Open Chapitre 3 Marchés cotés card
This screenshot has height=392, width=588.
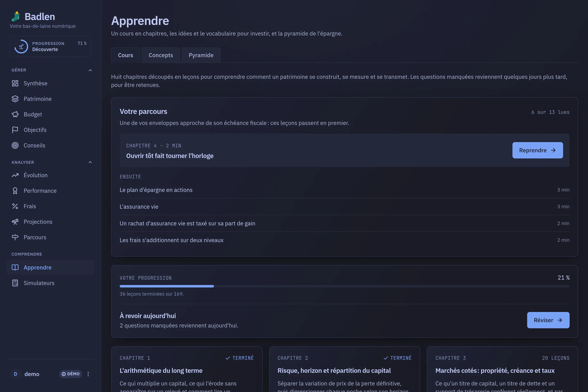(x=502, y=369)
